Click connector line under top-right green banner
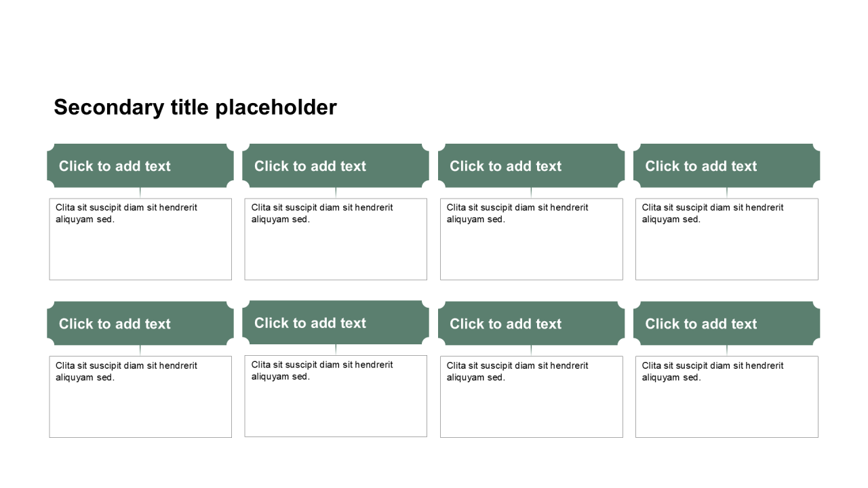868x488 pixels. point(727,193)
